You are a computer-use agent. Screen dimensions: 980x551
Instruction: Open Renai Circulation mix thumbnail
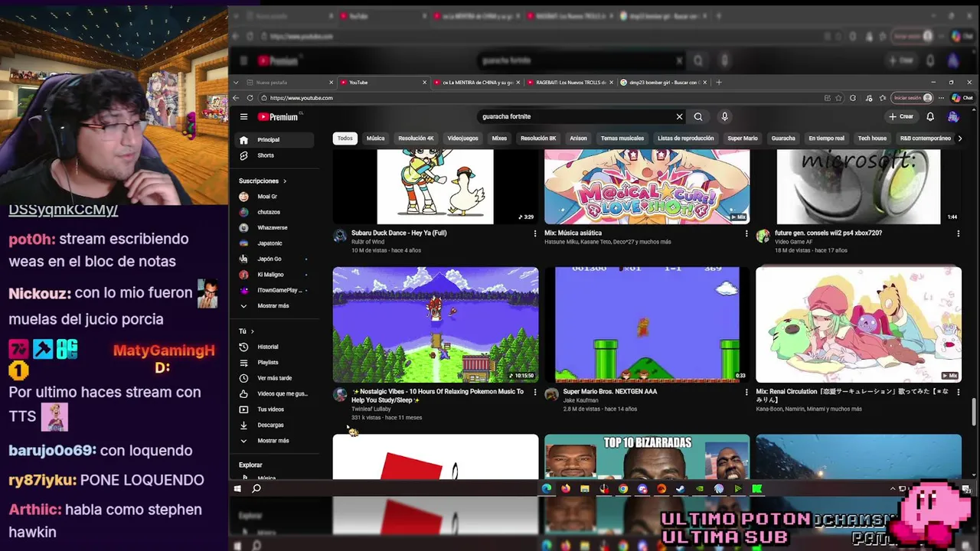(x=858, y=324)
